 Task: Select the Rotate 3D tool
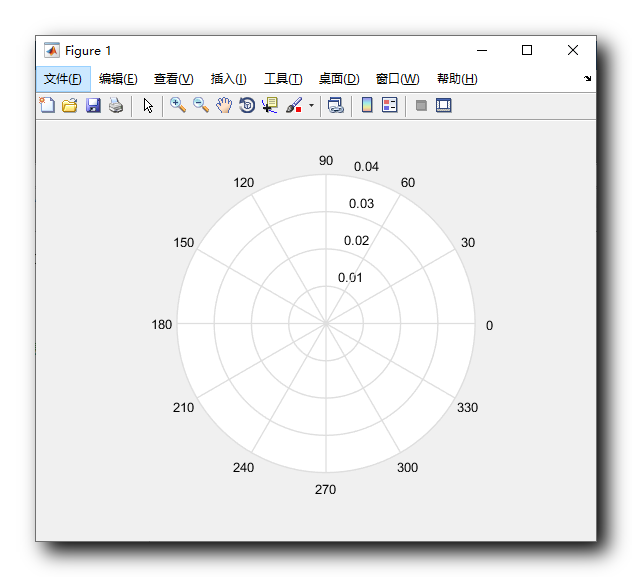(247, 105)
